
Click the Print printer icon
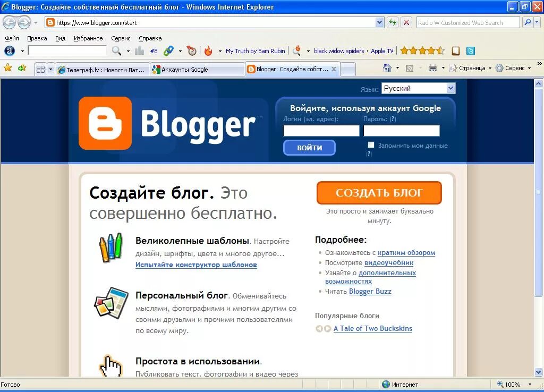click(432, 68)
